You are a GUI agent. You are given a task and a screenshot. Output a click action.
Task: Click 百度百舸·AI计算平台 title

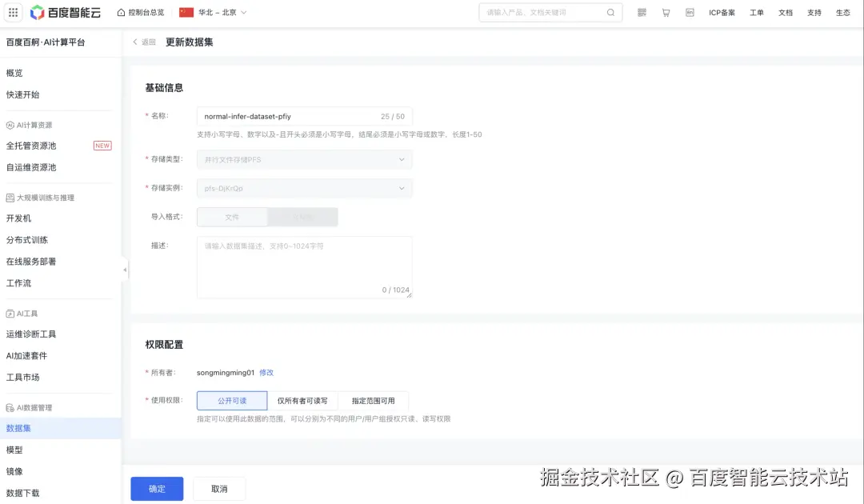point(46,42)
